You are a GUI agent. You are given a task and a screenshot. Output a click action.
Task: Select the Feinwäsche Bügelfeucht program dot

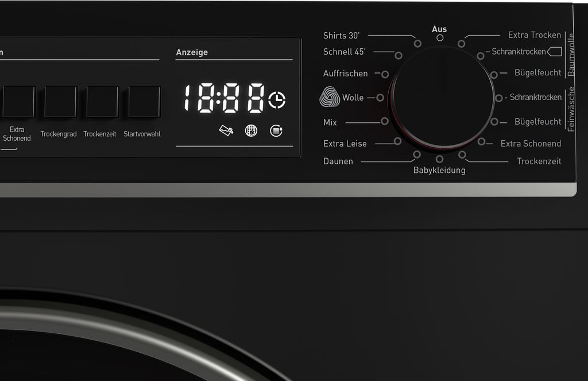coord(494,122)
